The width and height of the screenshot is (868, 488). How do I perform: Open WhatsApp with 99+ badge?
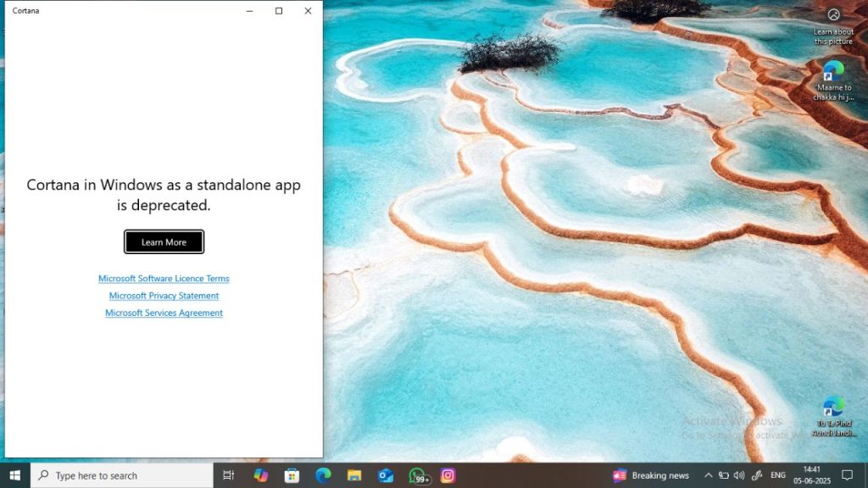point(418,476)
